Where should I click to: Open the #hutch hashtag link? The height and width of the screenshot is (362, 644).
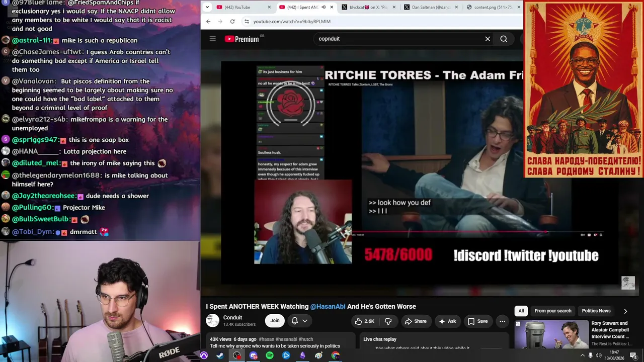[x=306, y=339]
